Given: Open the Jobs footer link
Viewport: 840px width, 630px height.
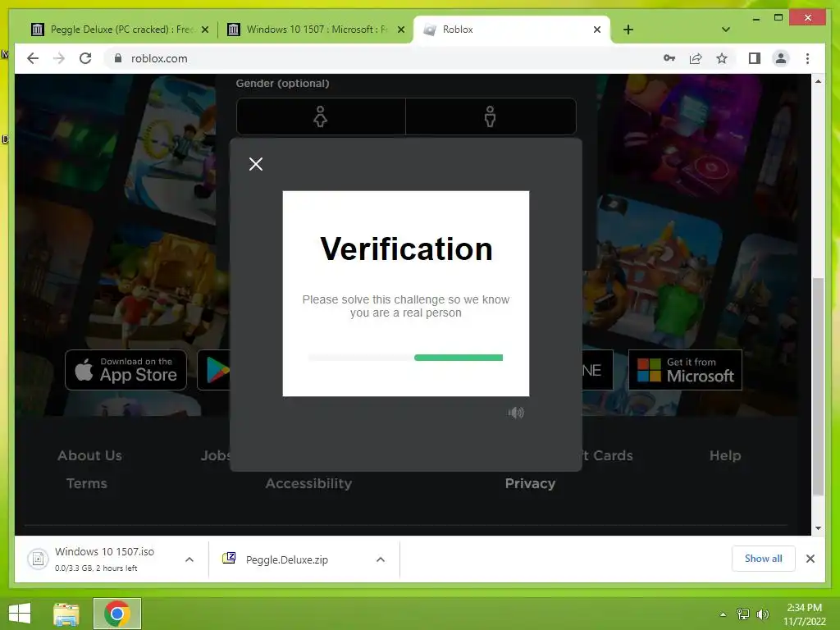Looking at the screenshot, I should (x=216, y=455).
